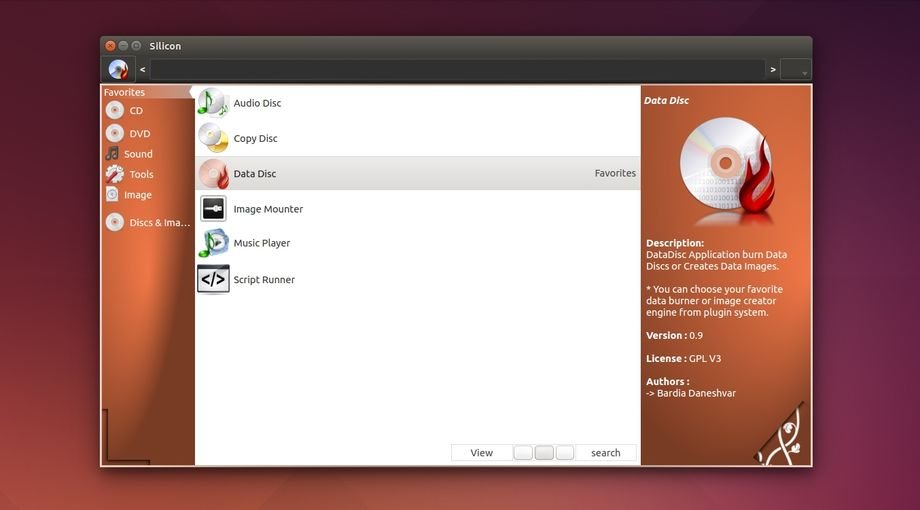Open the dropdown at the top-right corner
Image resolution: width=920 pixels, height=510 pixels.
coord(796,69)
